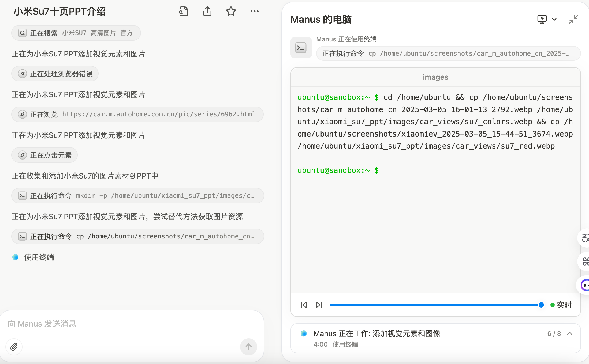Click the search icon in 正在搜索 pill
The width and height of the screenshot is (589, 364).
click(x=23, y=33)
